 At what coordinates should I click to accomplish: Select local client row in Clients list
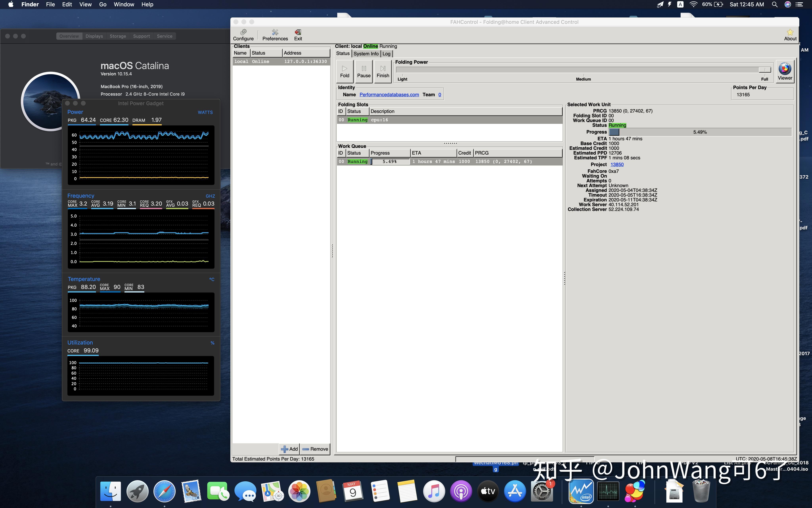click(x=281, y=62)
